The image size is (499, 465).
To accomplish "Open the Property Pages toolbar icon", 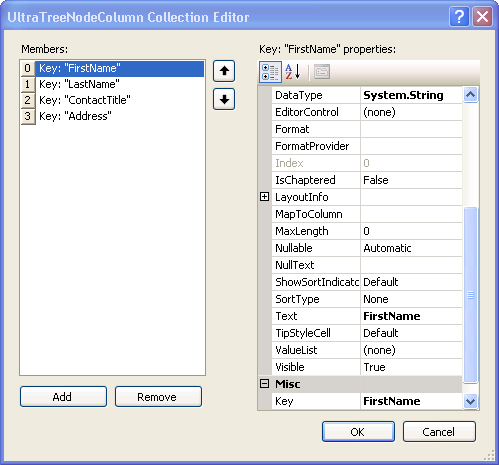I will [x=322, y=72].
